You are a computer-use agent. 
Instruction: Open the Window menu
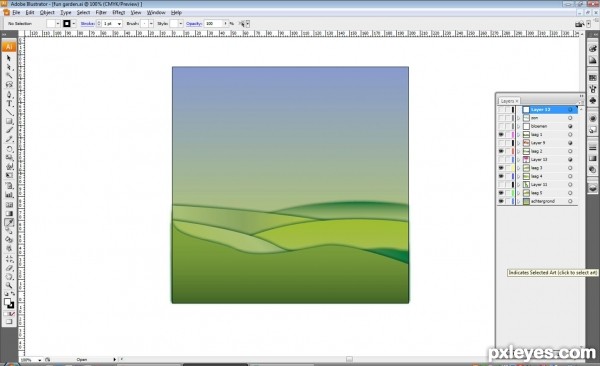[x=156, y=13]
